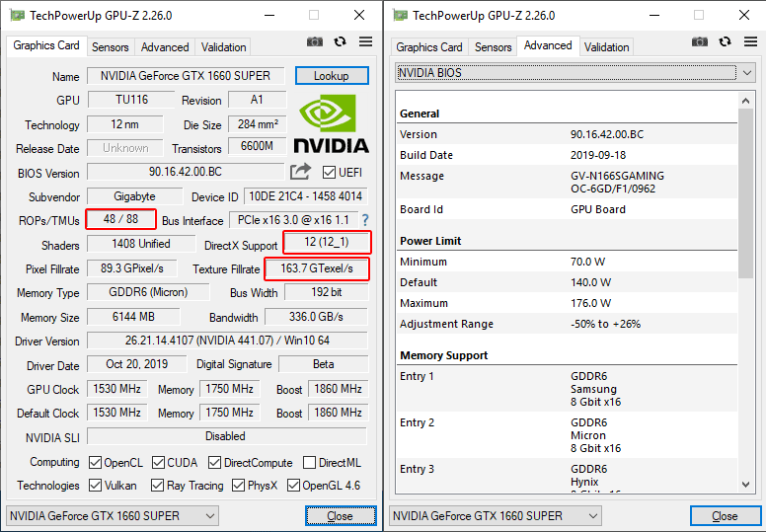Switch to Sensors tab in left window

pos(110,47)
